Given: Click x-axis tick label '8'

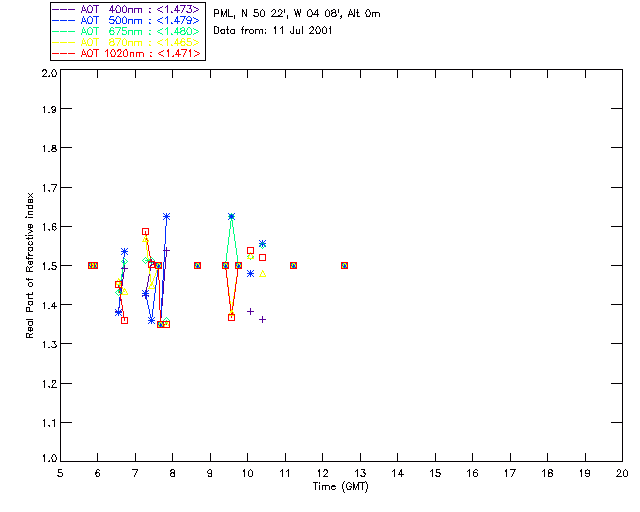Looking at the screenshot, I should tap(173, 473).
